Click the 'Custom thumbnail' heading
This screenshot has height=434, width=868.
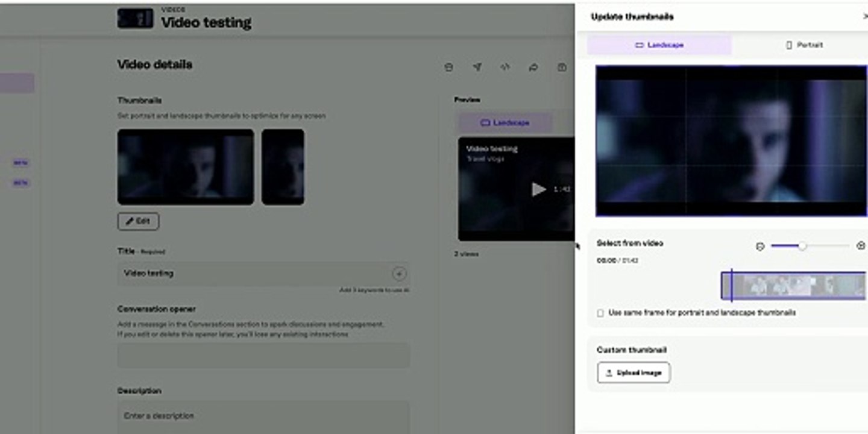(631, 350)
